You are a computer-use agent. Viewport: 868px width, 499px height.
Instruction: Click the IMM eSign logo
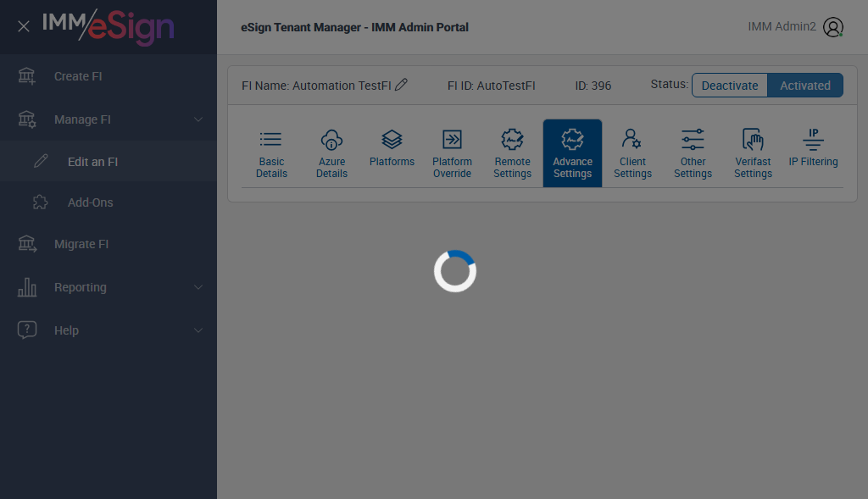click(108, 26)
